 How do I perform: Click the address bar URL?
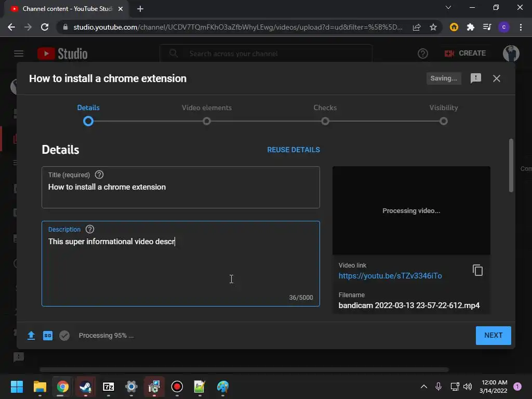click(238, 27)
